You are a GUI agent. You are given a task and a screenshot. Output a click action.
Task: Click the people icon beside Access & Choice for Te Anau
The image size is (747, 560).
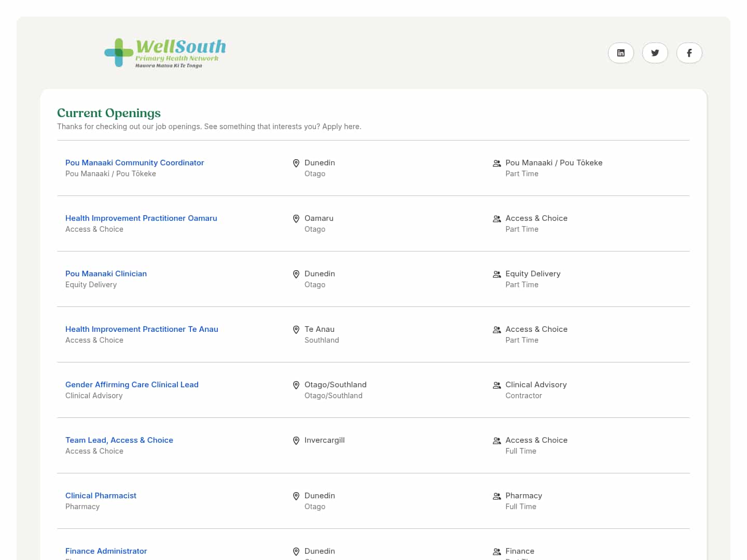point(496,330)
